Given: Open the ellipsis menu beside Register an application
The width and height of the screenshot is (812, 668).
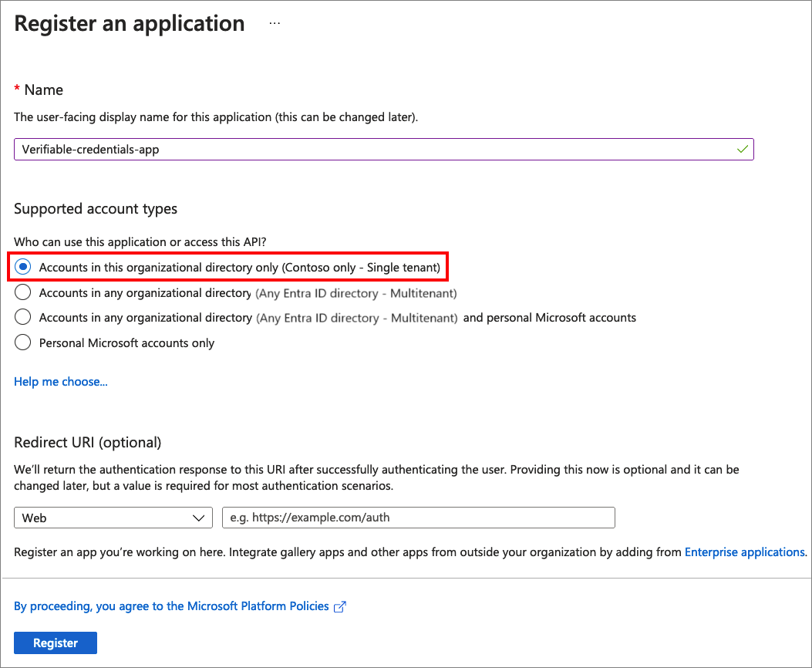Looking at the screenshot, I should coord(275,24).
